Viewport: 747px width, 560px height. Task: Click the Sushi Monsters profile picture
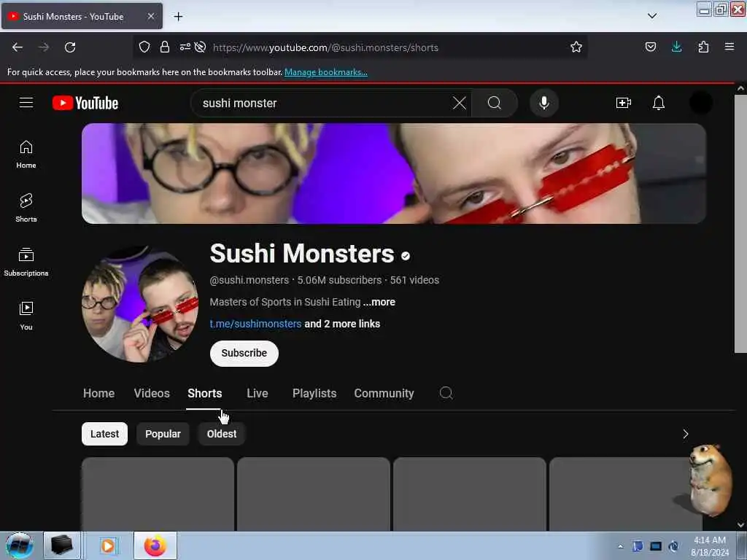pos(139,304)
